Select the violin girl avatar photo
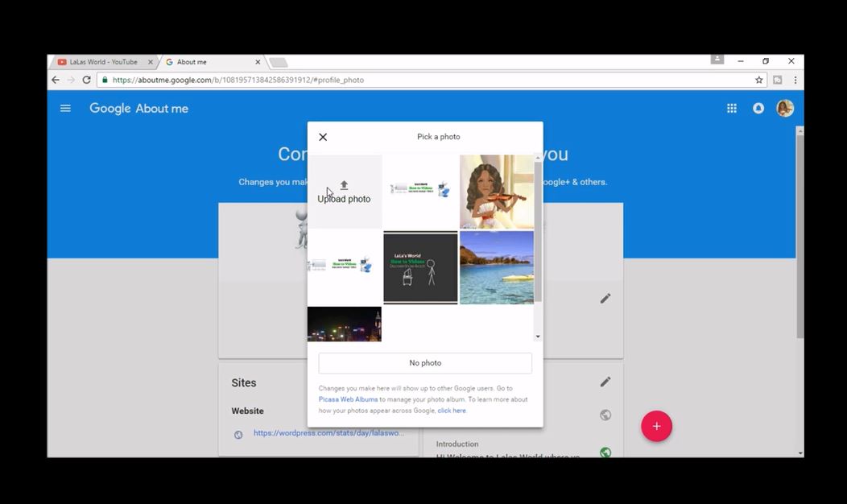The height and width of the screenshot is (504, 847). 497,192
